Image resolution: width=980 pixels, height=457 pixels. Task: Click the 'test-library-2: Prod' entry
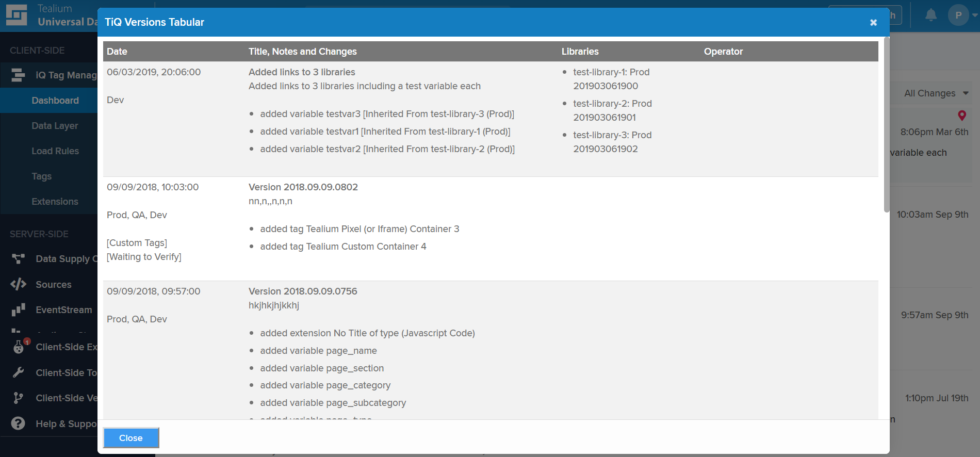pos(612,104)
